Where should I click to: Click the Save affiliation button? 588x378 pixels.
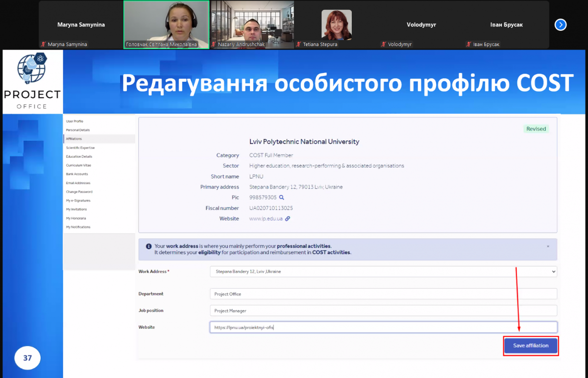point(531,345)
